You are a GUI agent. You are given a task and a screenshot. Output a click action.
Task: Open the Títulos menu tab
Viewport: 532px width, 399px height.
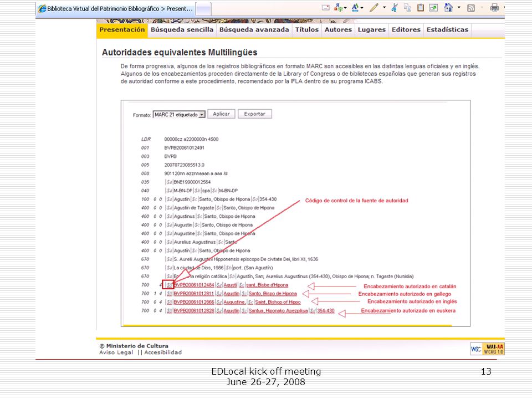point(306,30)
